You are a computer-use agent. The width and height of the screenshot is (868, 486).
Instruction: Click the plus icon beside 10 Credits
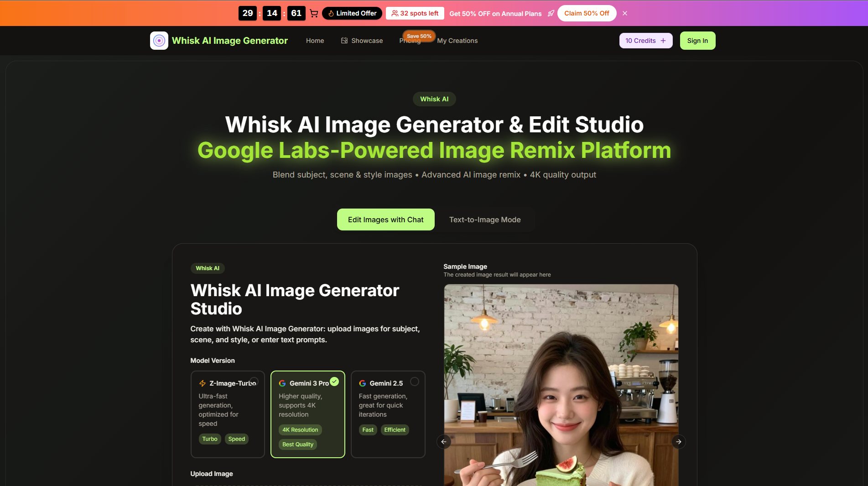point(663,41)
